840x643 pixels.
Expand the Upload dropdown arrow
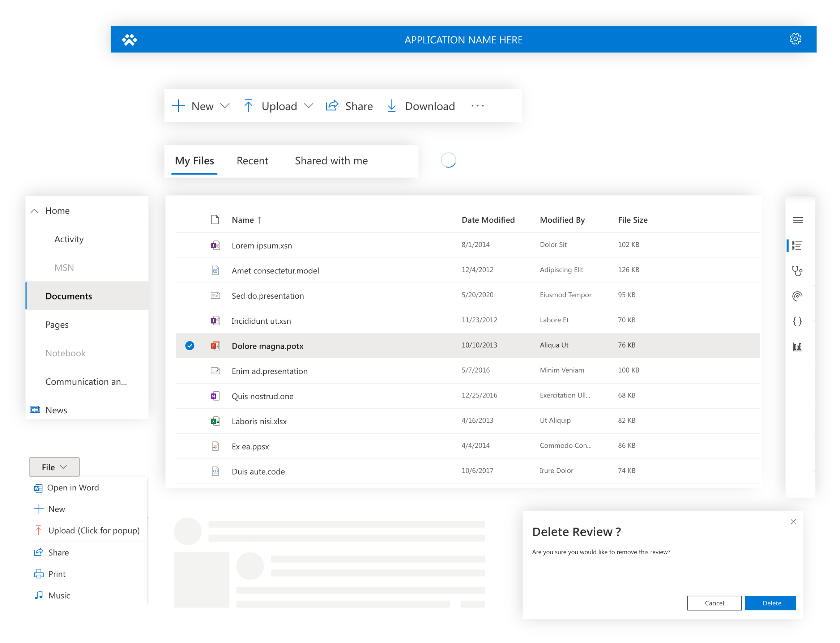pyautogui.click(x=308, y=106)
